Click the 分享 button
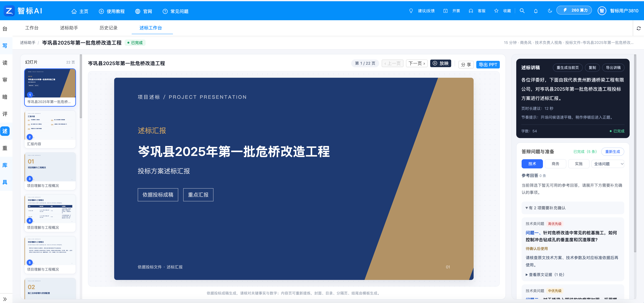This screenshot has height=303, width=644. 466,64
